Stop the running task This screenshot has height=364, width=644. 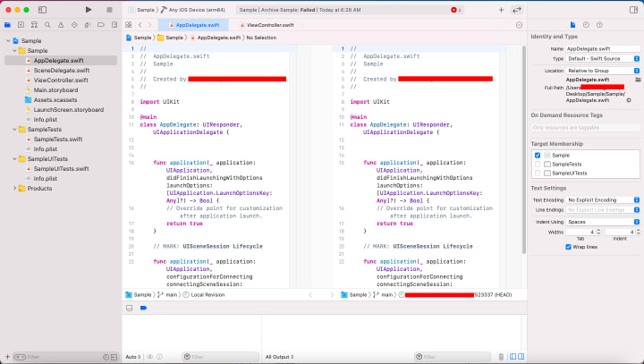[x=109, y=10]
